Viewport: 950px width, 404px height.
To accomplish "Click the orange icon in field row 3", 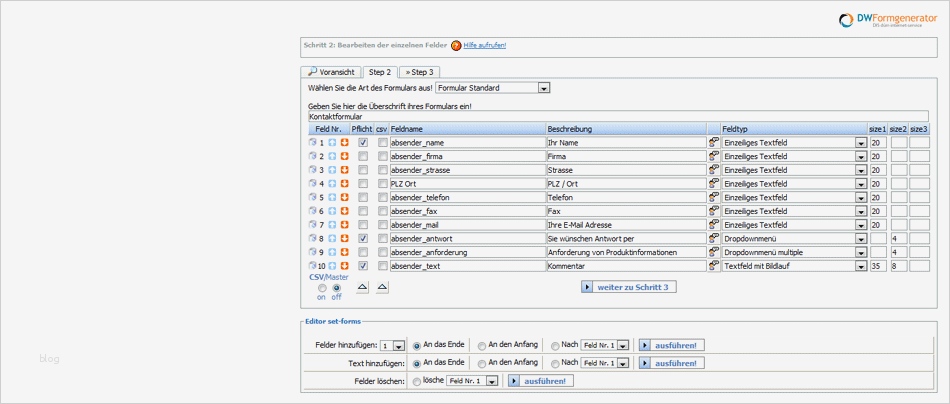I will point(344,171).
